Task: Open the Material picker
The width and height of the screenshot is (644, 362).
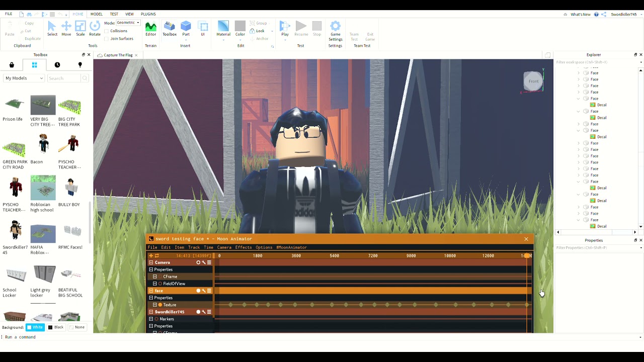Action: point(223,29)
